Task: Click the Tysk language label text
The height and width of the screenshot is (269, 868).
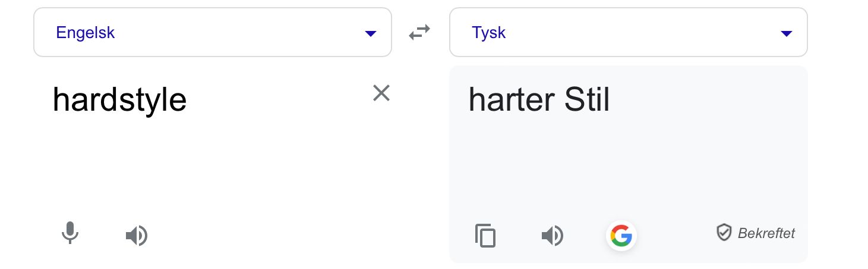Action: tap(488, 32)
